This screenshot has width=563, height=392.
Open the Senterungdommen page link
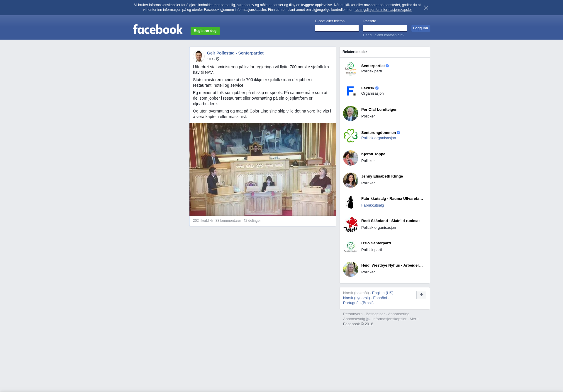coord(379,133)
